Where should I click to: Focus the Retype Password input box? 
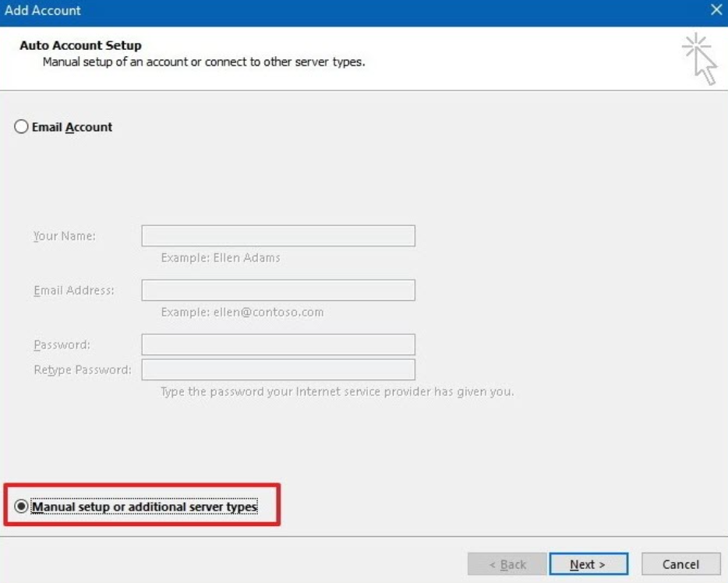click(x=278, y=369)
